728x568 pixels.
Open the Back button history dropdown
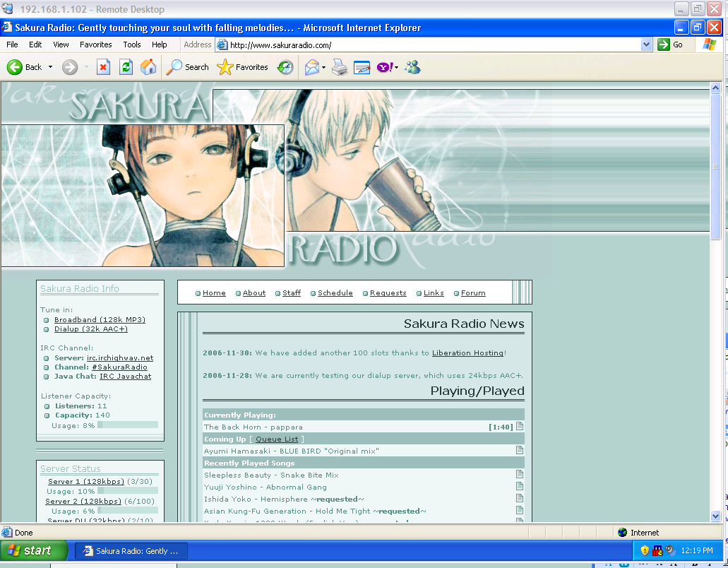coord(50,67)
